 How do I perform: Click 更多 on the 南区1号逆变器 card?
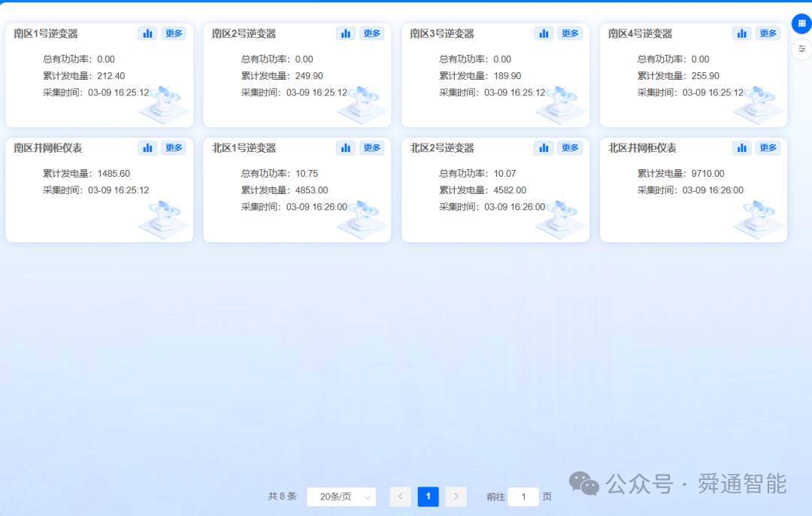tap(174, 33)
